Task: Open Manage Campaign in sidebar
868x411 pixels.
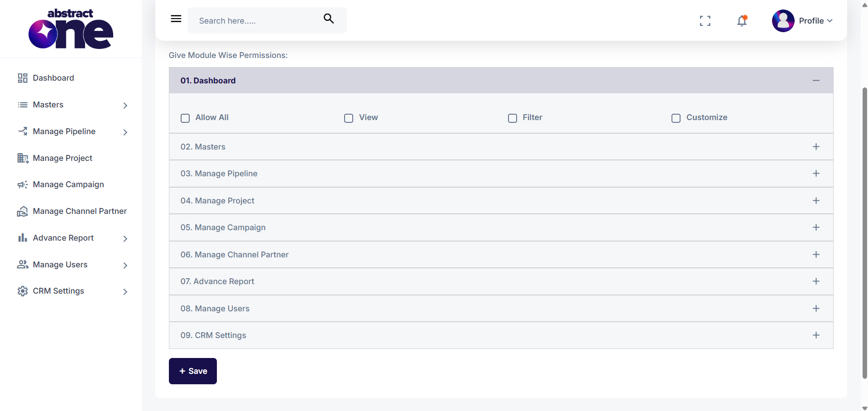Action: click(68, 184)
